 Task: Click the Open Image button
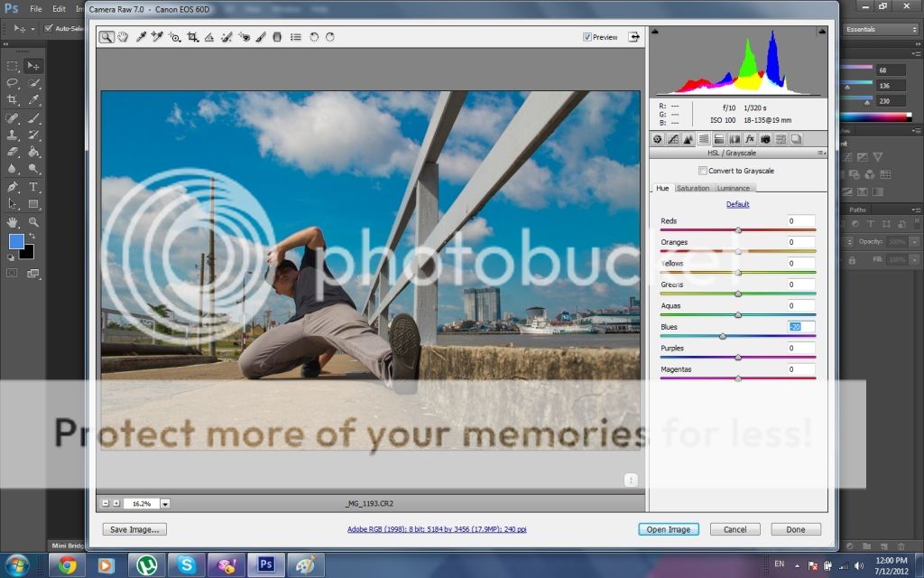(669, 529)
